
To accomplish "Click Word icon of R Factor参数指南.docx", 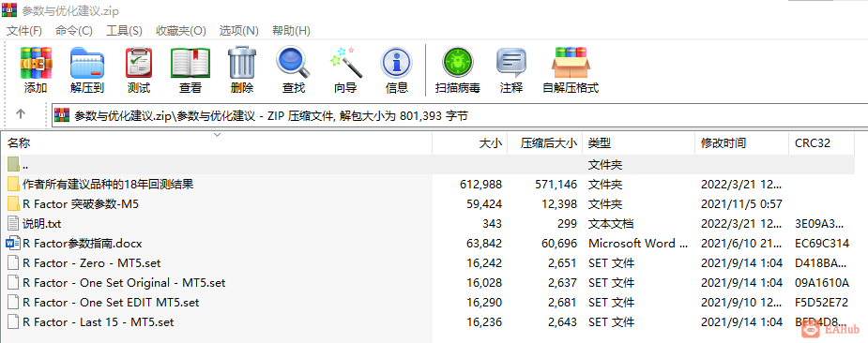I will [13, 243].
